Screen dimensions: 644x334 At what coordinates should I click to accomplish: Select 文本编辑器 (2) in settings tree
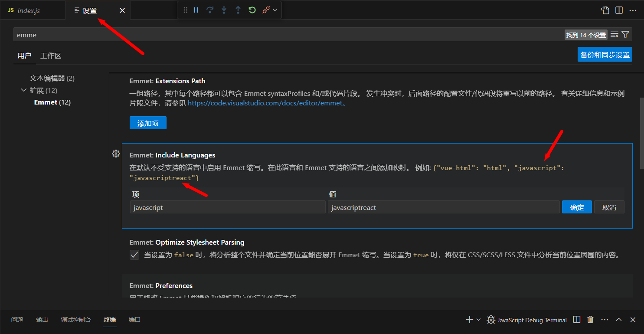coord(52,78)
